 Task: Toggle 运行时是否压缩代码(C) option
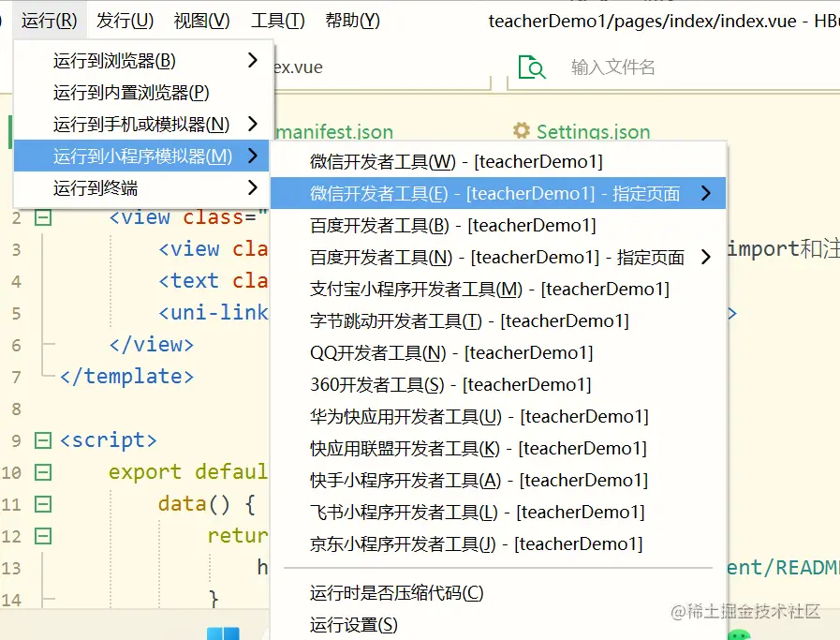click(498, 593)
